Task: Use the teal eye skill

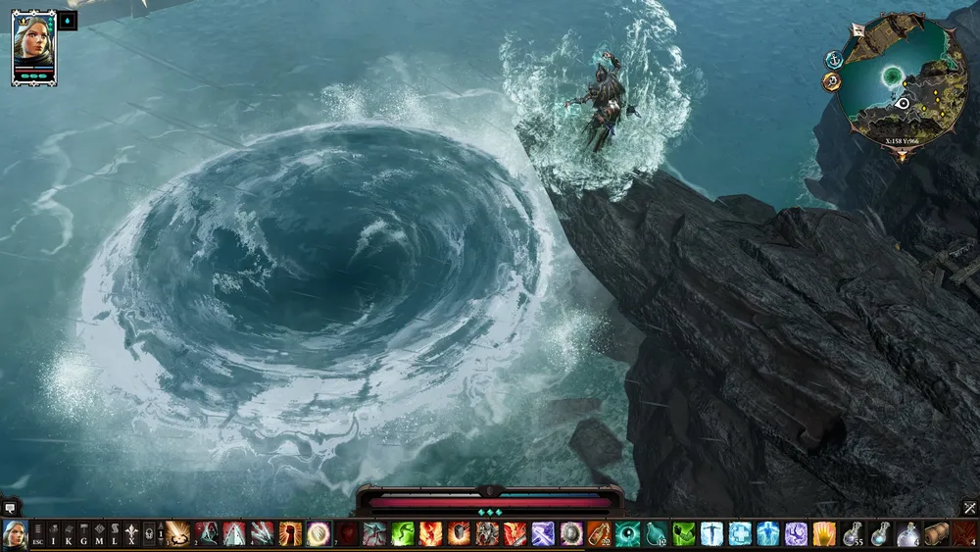Action: [627, 534]
